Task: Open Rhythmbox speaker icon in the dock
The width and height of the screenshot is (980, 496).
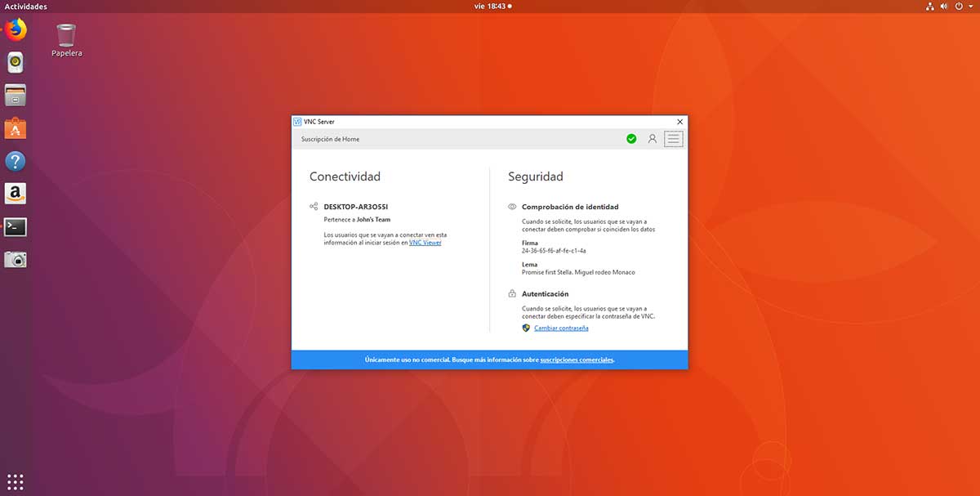Action: 16,62
